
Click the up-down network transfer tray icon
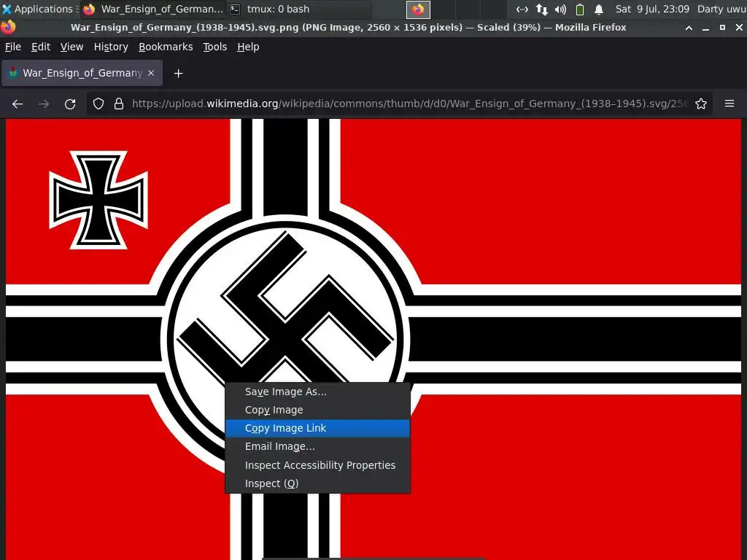coord(542,9)
